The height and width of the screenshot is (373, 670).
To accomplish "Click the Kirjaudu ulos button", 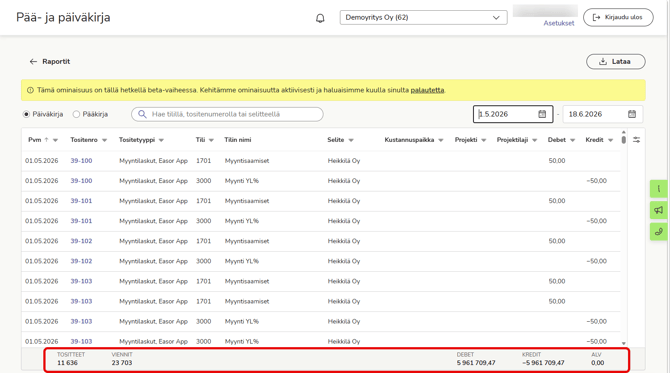I will [618, 18].
